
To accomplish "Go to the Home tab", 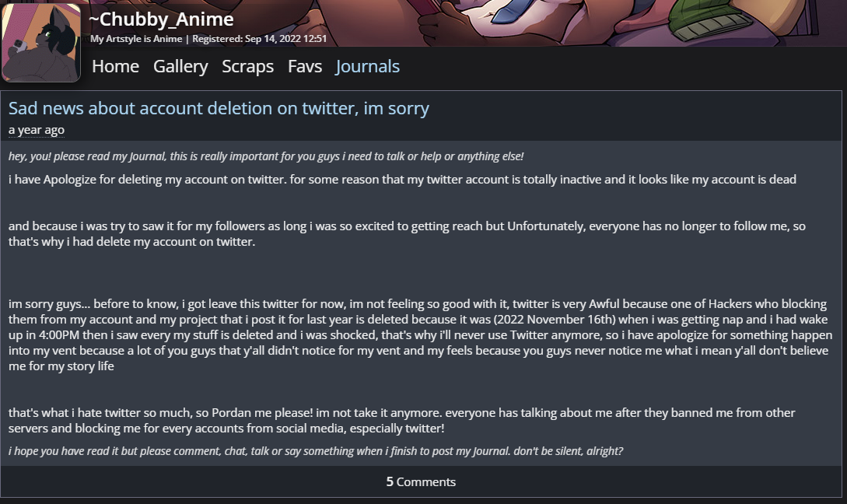I will 115,67.
